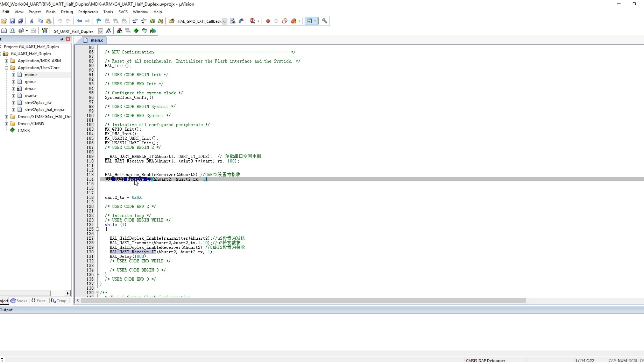Cut the selected text

coord(31,21)
